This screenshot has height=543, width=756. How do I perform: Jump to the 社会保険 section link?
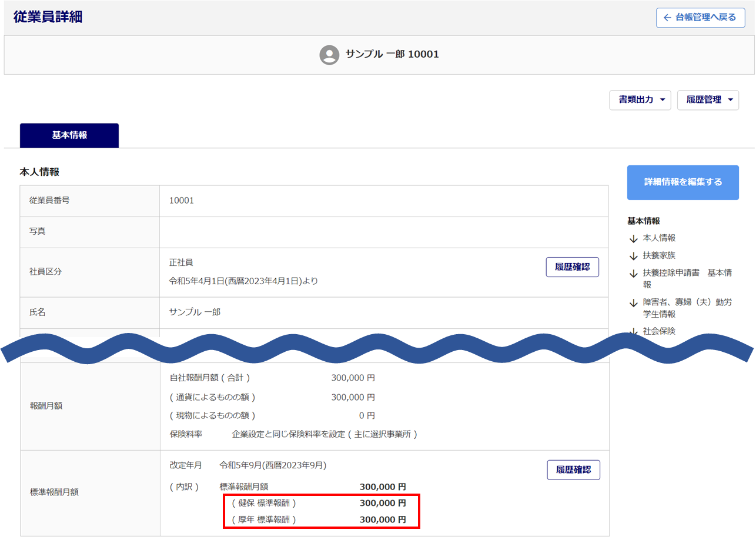659,331
